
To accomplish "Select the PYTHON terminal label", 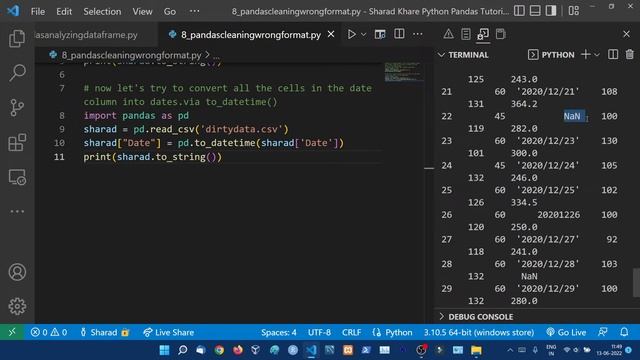I will (551, 55).
